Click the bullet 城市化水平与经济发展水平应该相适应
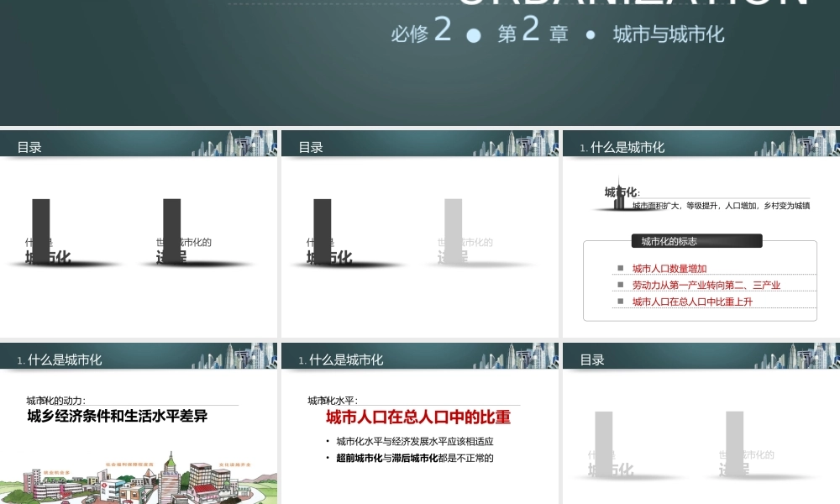Screen dimensions: 840x504 pos(415,441)
